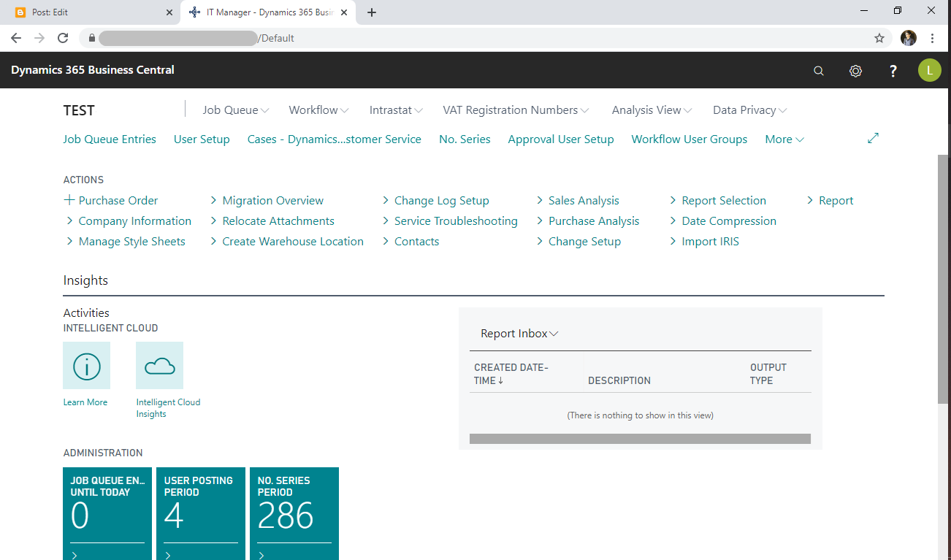Reload the page in the browser

point(63,38)
